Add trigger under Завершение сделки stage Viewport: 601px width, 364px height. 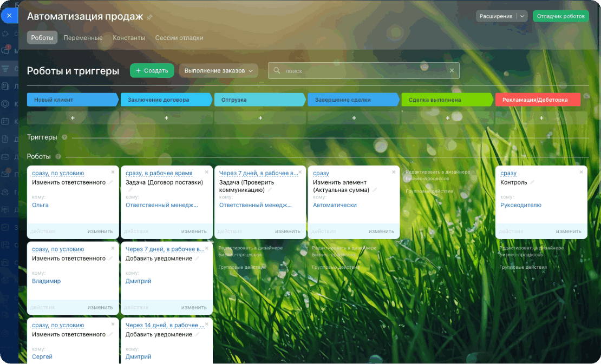[354, 118]
